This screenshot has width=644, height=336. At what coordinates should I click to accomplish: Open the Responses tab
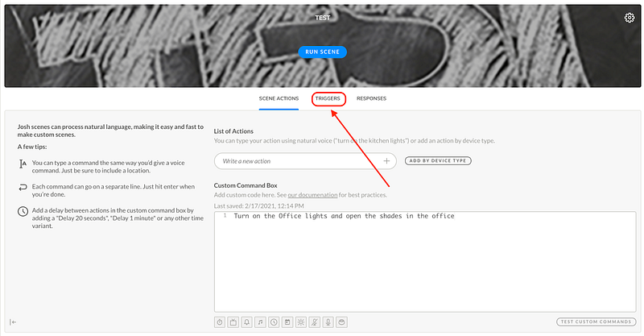[371, 98]
